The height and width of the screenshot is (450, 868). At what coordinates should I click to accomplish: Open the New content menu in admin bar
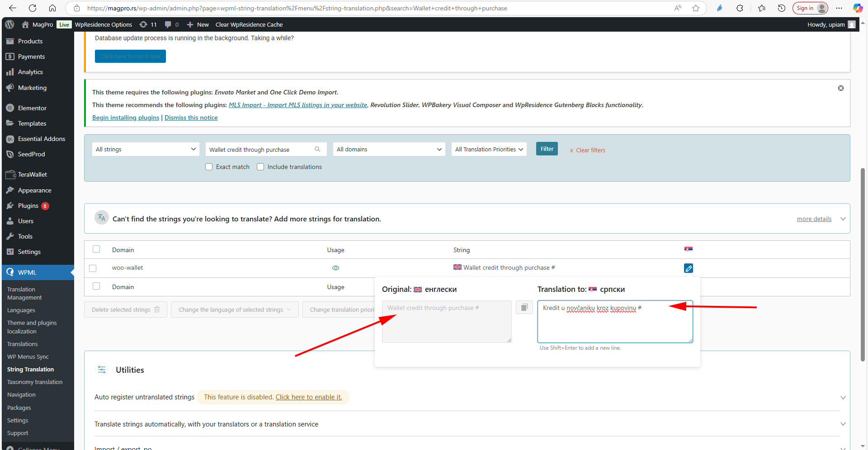tap(198, 24)
